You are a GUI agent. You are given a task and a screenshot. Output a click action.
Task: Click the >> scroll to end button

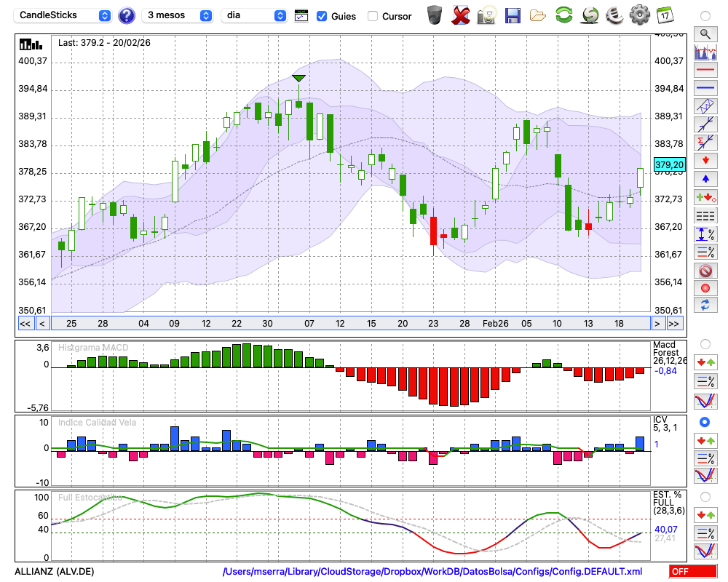click(674, 324)
